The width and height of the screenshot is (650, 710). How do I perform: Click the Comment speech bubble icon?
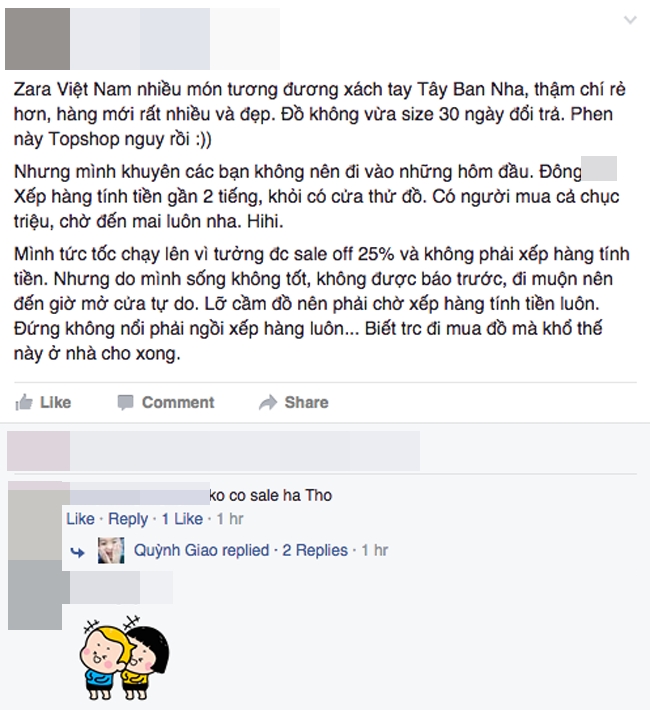coord(125,402)
